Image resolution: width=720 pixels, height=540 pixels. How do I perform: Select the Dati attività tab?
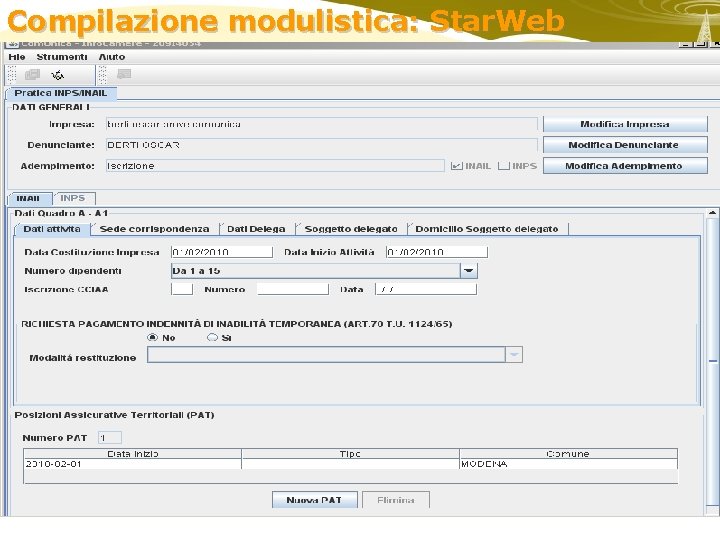pyautogui.click(x=52, y=229)
